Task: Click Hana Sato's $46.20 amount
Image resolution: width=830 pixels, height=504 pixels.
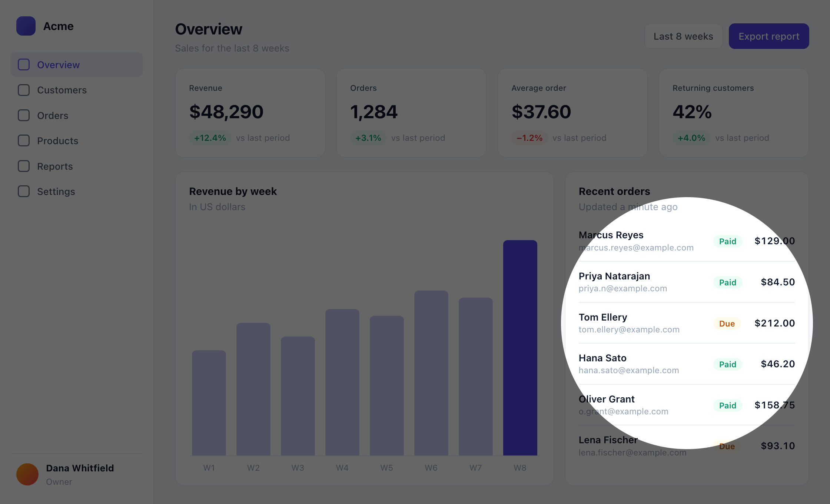Action: tap(778, 364)
